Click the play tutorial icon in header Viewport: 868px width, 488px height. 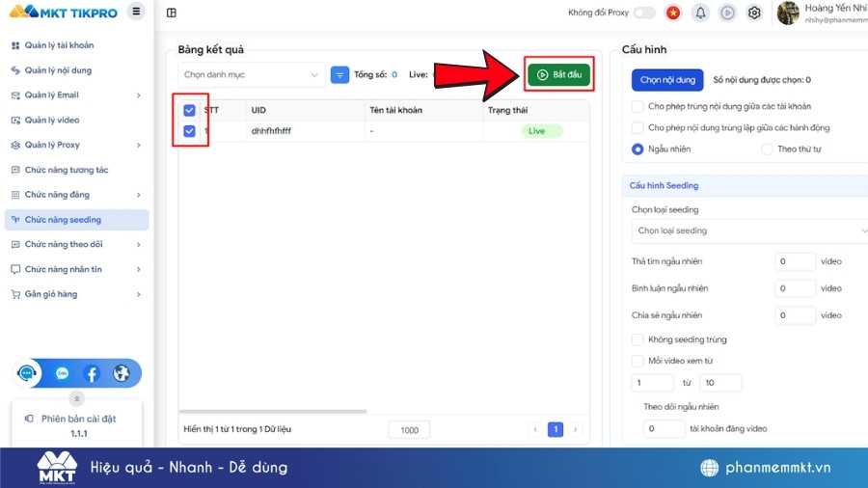click(x=727, y=13)
